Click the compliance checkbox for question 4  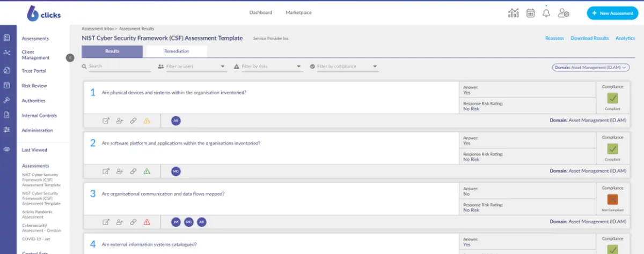pos(612,249)
